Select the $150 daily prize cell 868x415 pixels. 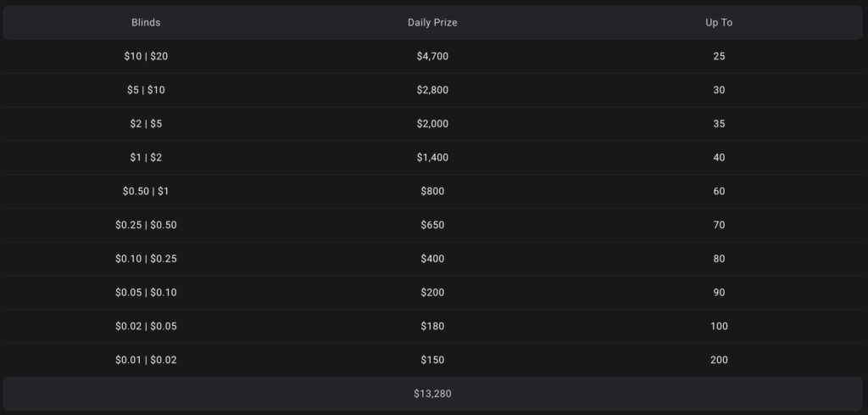pyautogui.click(x=432, y=360)
